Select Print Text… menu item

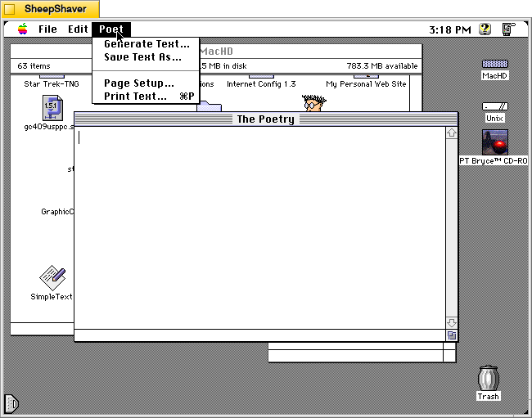(x=146, y=97)
